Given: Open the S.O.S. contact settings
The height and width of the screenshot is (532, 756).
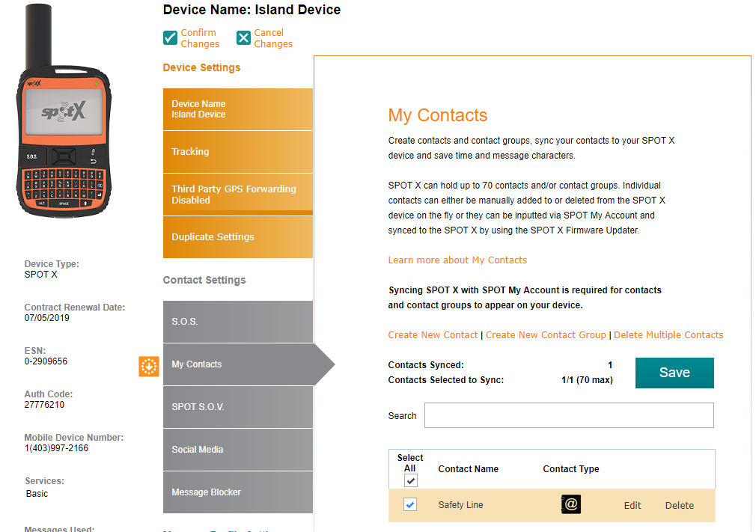Looking at the screenshot, I should pos(237,322).
